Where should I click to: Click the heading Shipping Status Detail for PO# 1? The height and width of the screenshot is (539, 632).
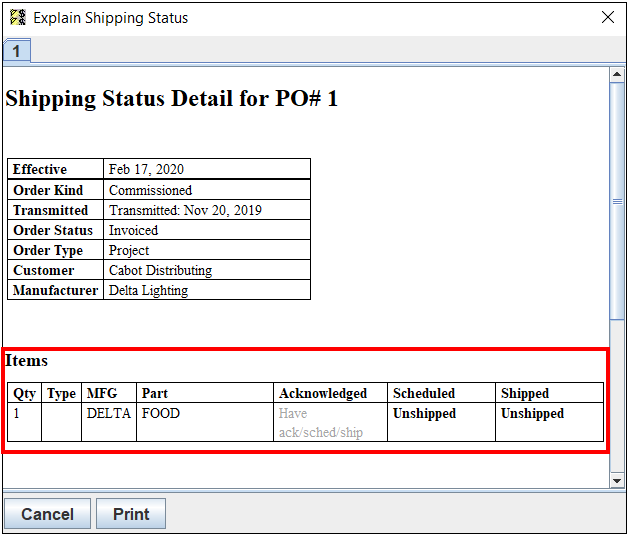pyautogui.click(x=172, y=99)
